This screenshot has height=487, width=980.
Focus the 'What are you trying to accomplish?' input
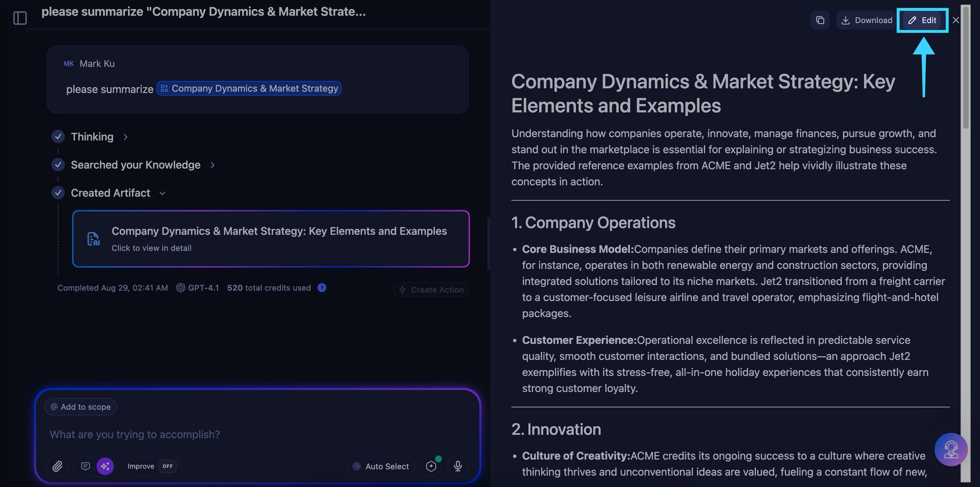(x=257, y=434)
